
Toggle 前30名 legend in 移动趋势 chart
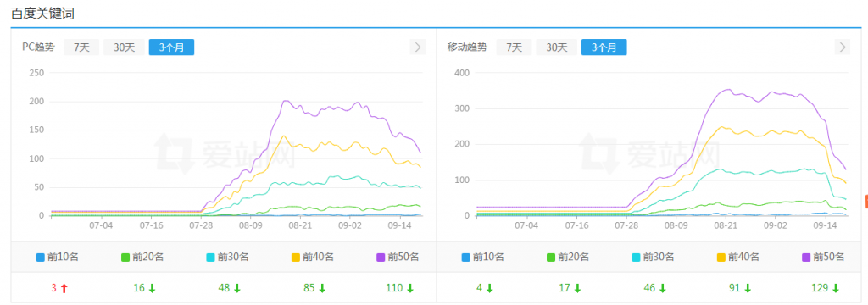[x=654, y=257]
